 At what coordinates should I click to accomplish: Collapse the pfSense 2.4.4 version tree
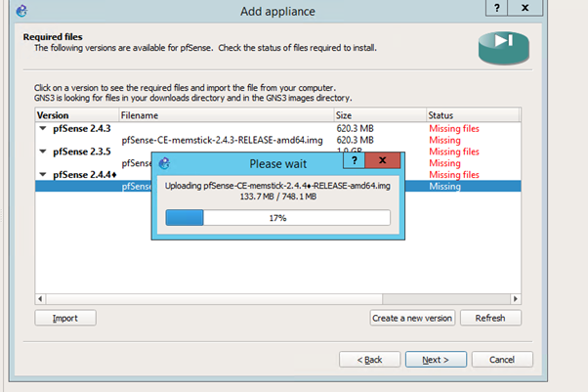[x=43, y=175]
